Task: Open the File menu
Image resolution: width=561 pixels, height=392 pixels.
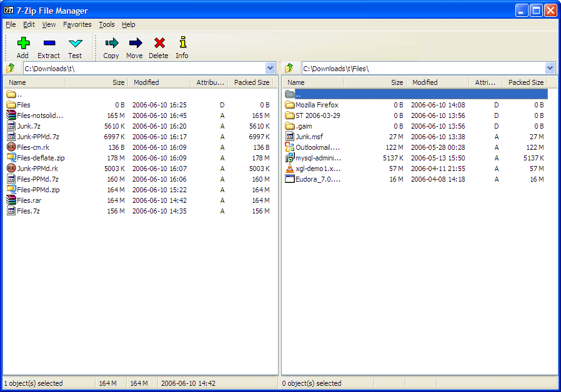Action: (x=11, y=24)
